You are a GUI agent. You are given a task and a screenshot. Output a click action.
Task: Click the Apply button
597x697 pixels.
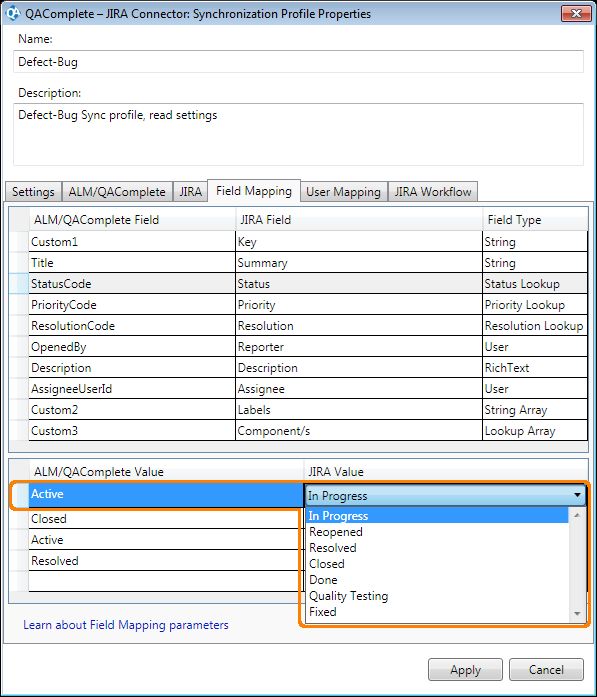[465, 670]
